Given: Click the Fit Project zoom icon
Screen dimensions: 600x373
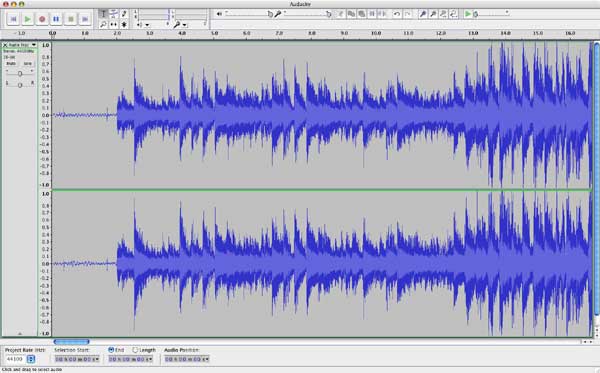Looking at the screenshot, I should click(x=453, y=14).
